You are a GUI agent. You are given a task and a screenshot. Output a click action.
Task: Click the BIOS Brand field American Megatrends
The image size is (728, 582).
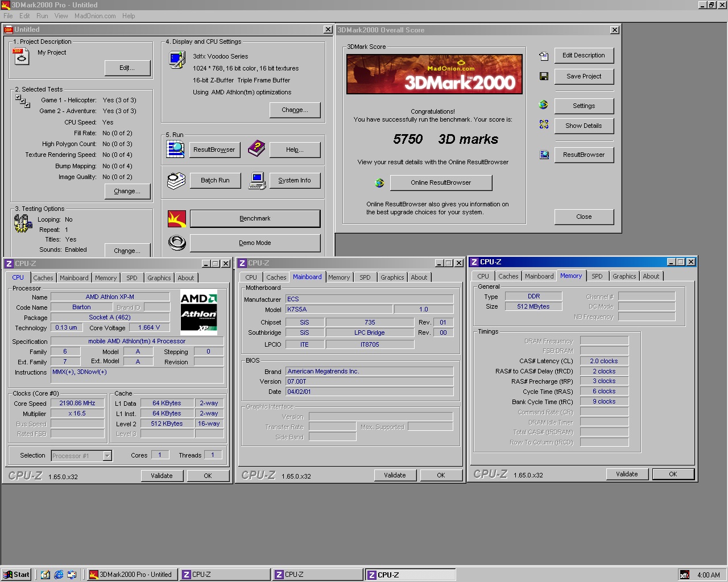[x=370, y=371]
